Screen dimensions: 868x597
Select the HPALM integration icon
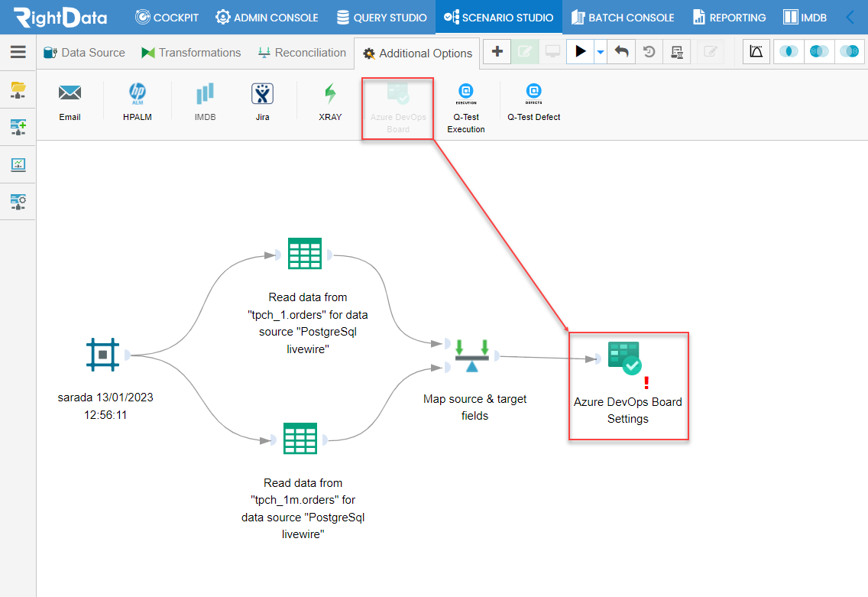click(x=138, y=101)
